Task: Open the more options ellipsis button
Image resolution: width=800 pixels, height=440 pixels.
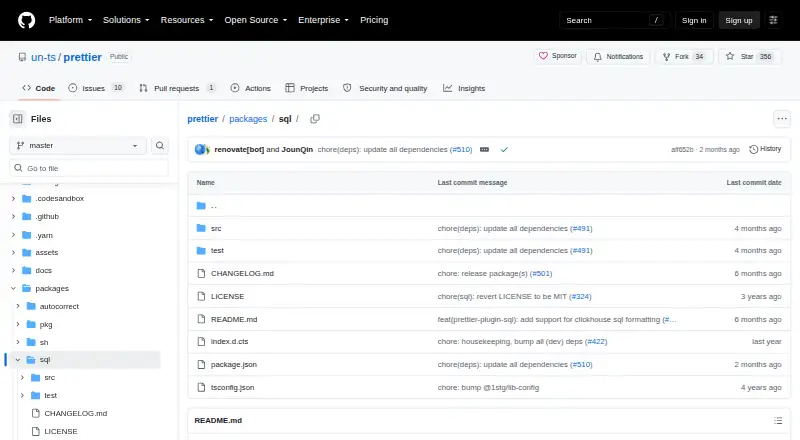Action: pyautogui.click(x=782, y=119)
